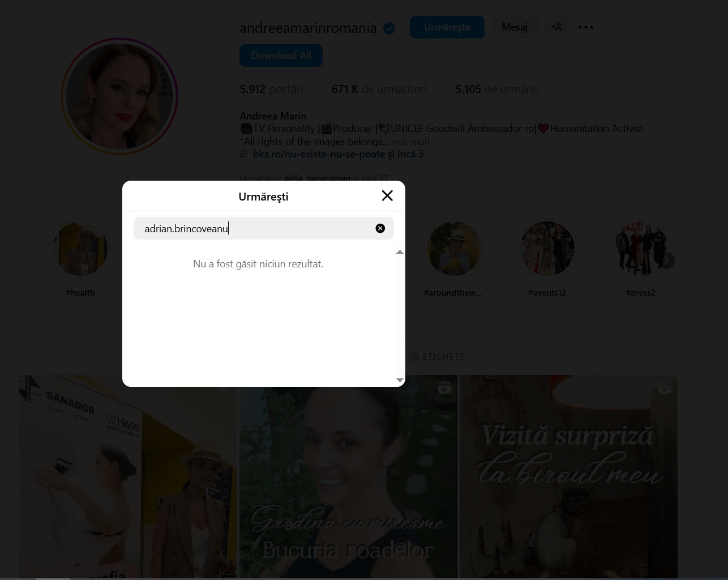728x580 pixels.
Task: Open the #health story highlight
Action: (80, 249)
